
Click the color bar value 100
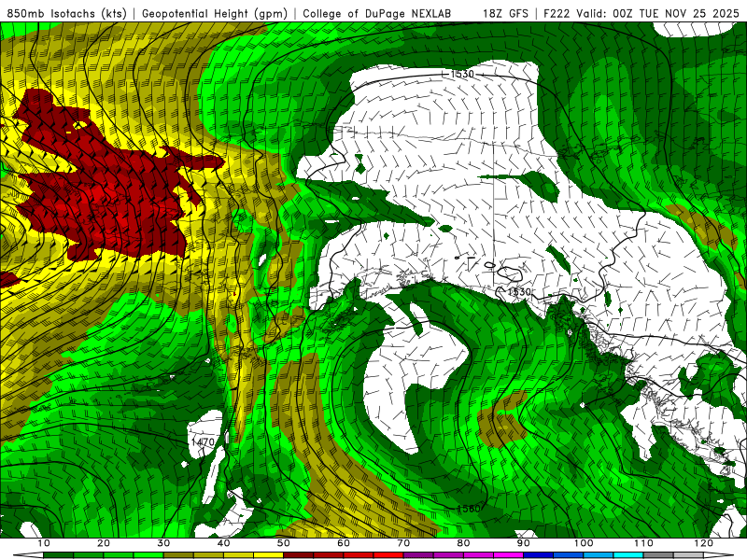coord(584,543)
